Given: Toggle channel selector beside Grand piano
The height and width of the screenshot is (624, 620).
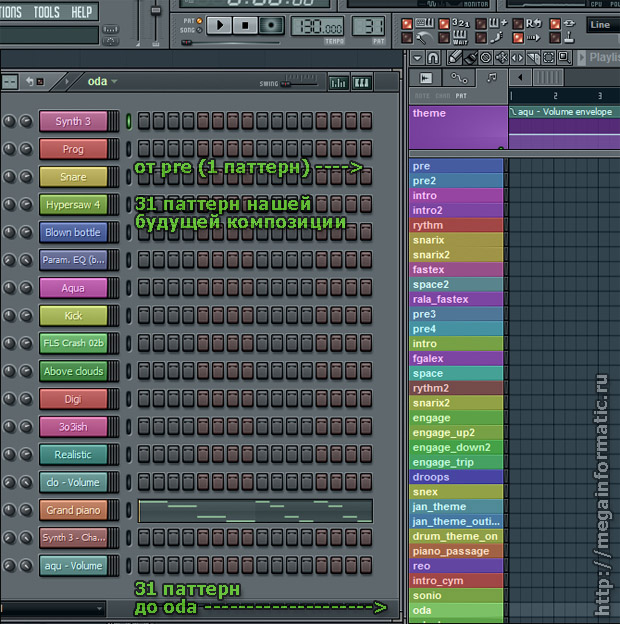Looking at the screenshot, I should pyautogui.click(x=129, y=510).
